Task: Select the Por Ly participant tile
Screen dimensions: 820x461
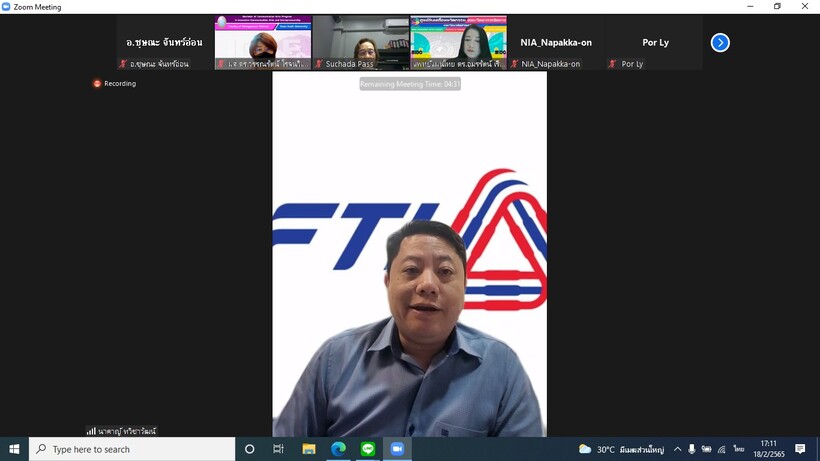Action: 654,42
